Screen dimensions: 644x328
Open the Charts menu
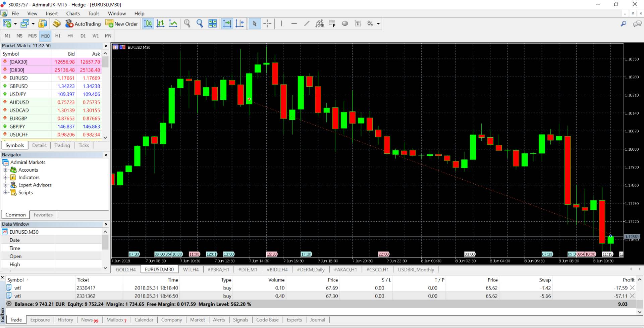pyautogui.click(x=73, y=13)
